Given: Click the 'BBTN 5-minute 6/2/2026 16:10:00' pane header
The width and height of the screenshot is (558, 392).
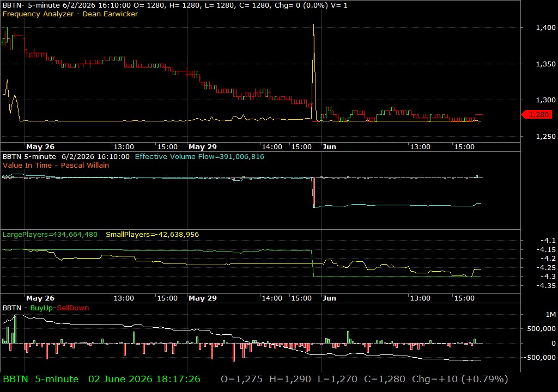Looking at the screenshot, I should point(66,156).
